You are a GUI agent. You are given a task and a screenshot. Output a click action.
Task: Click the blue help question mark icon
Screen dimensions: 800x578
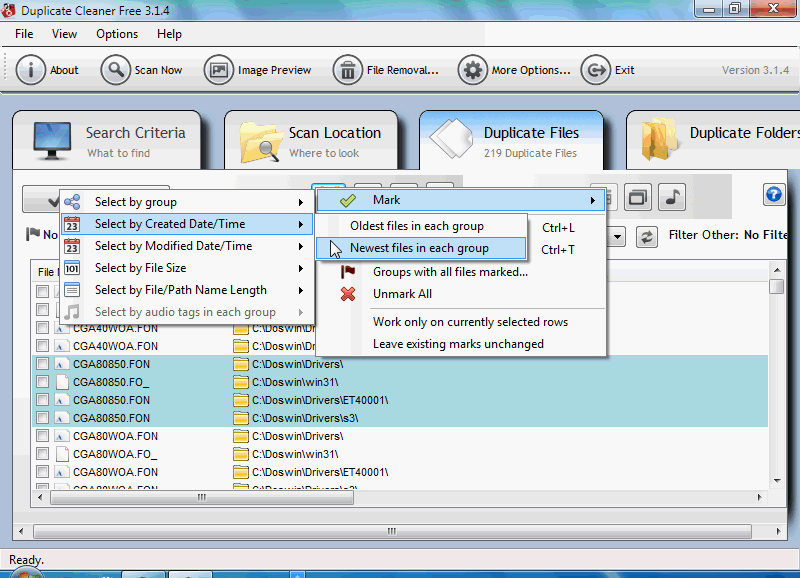click(x=773, y=195)
